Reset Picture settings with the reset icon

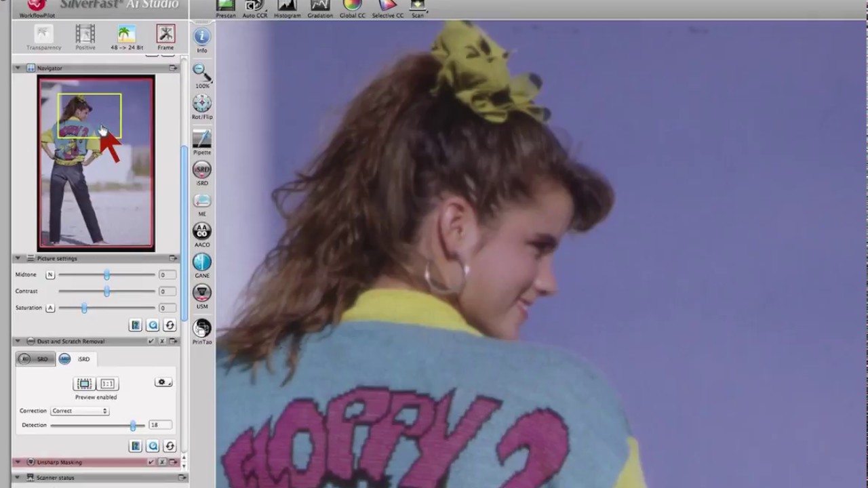point(170,325)
